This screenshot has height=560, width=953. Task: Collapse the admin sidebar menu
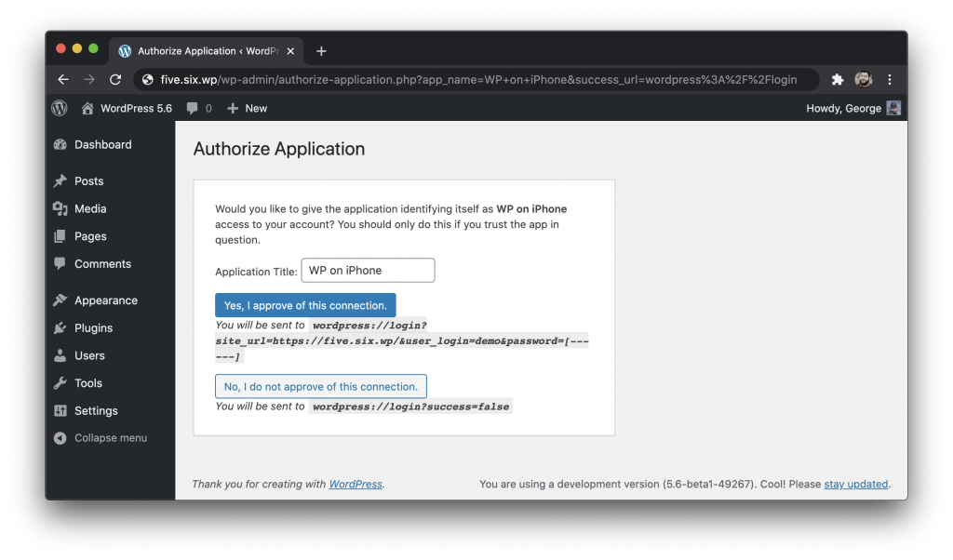111,438
